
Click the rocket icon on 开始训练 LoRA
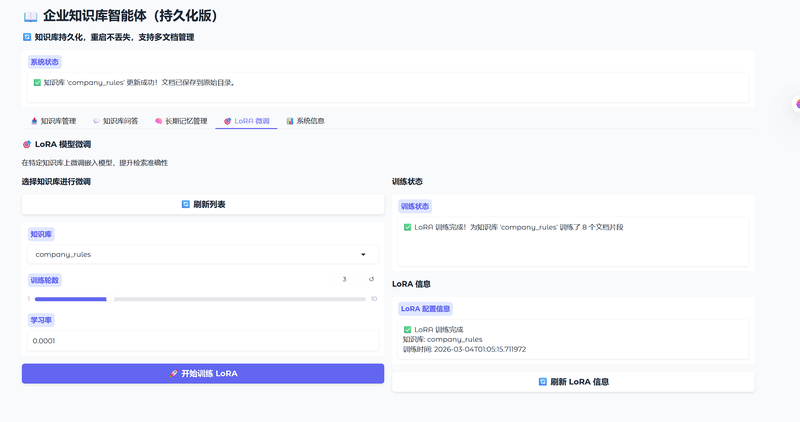point(174,373)
